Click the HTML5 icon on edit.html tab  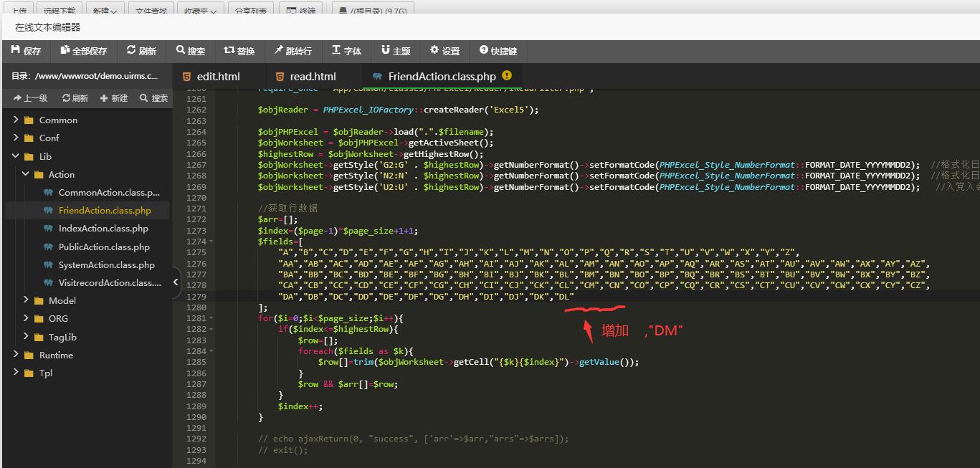click(186, 76)
